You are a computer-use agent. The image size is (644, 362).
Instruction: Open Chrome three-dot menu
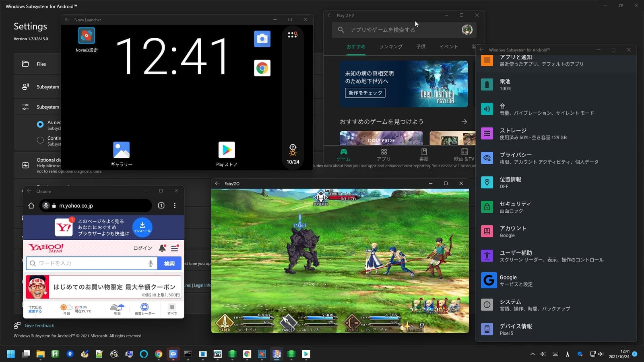click(175, 206)
